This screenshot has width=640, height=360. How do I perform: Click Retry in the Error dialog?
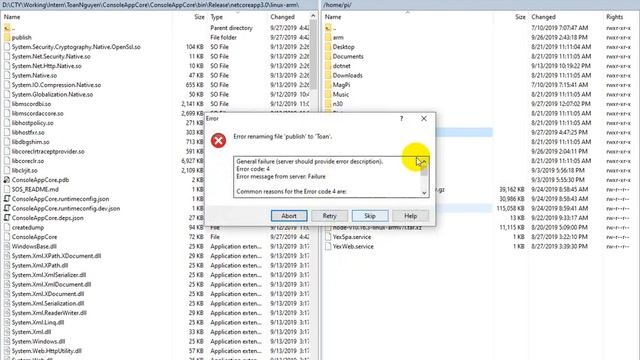tap(329, 216)
